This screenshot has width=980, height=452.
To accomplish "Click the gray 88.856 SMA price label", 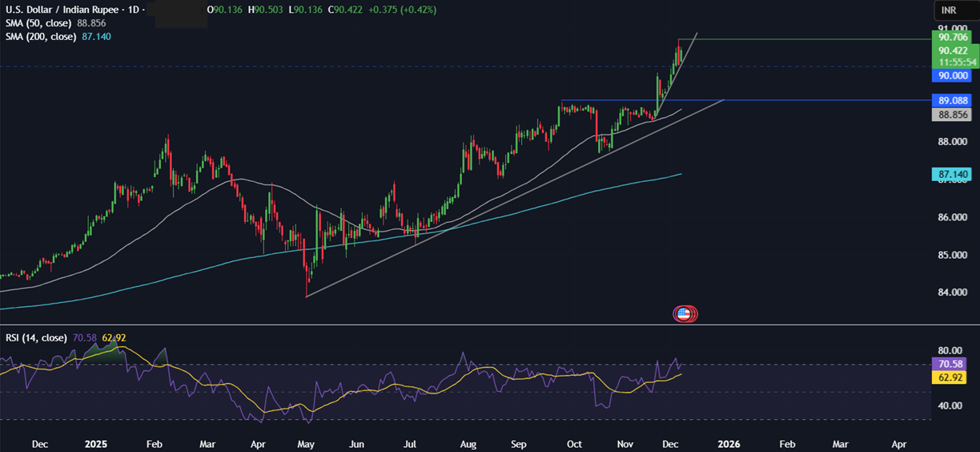I will tap(953, 115).
